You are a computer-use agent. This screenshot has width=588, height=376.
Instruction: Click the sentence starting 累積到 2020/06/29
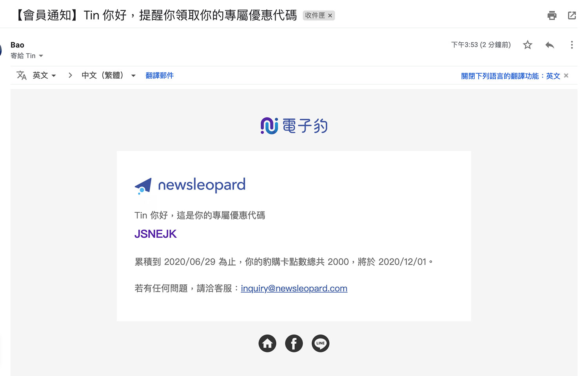pyautogui.click(x=283, y=262)
